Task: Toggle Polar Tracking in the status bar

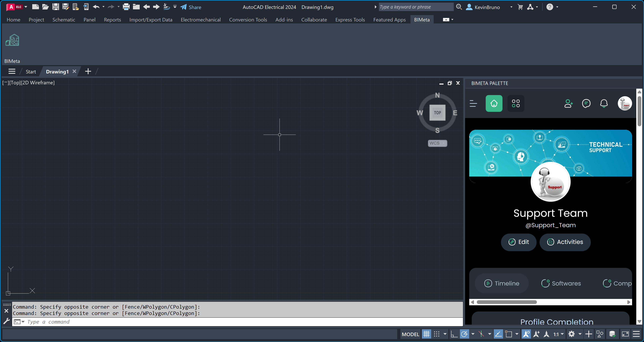Action: [464, 334]
